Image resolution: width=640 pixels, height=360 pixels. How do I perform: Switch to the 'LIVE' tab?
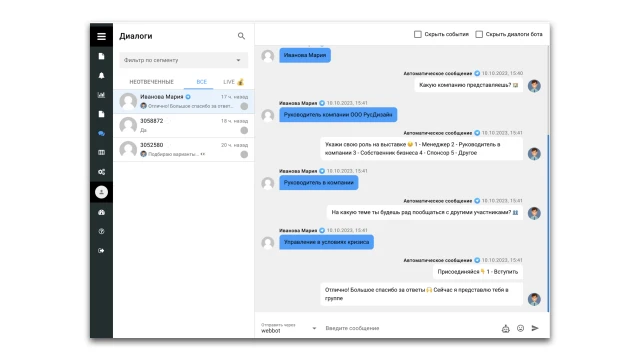[x=233, y=82]
